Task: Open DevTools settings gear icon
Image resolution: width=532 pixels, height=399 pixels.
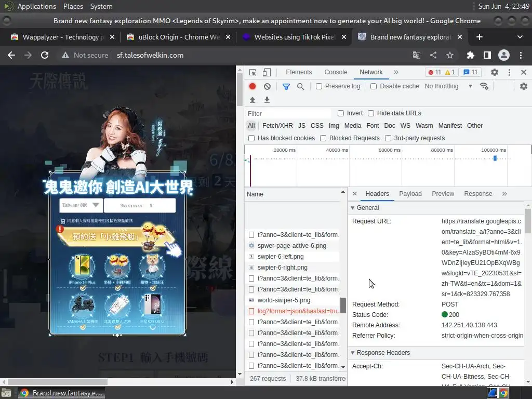Action: tap(495, 72)
